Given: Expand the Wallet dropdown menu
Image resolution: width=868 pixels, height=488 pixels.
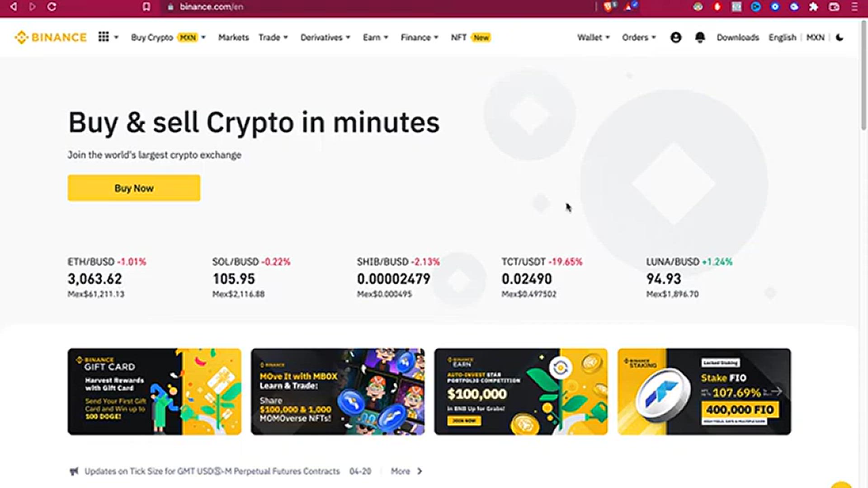Looking at the screenshot, I should (x=593, y=38).
